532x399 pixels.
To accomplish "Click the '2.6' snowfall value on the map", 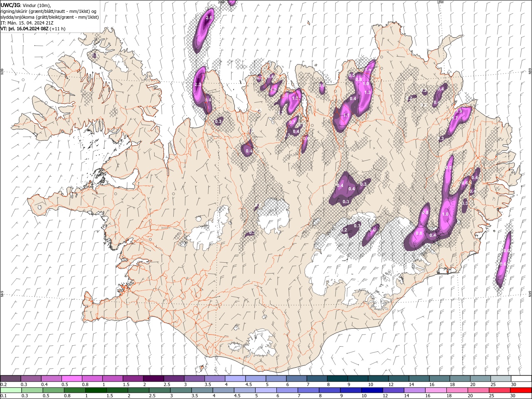I will 209,18.
